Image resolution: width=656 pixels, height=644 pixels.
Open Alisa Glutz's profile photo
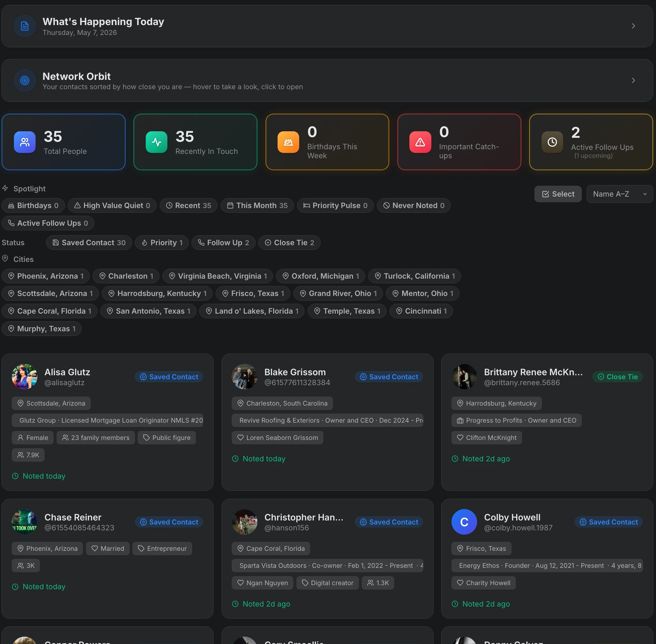25,376
